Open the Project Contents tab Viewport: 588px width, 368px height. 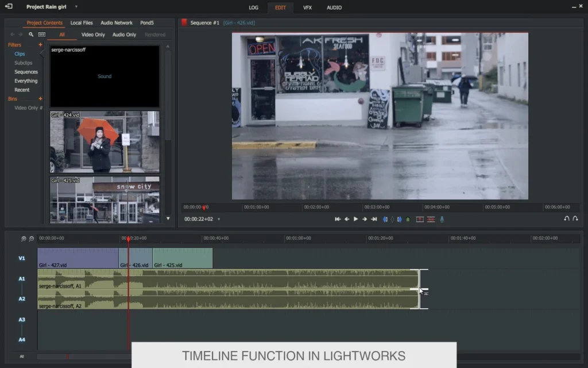(x=45, y=23)
